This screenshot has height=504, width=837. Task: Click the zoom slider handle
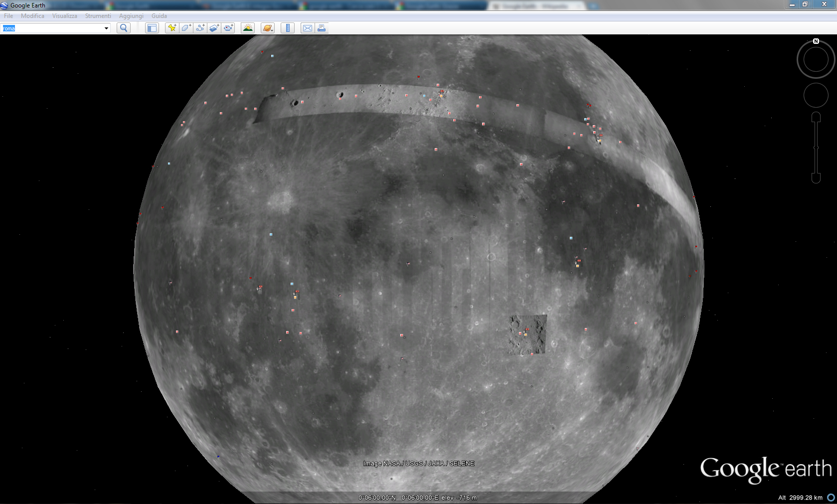[x=816, y=148]
